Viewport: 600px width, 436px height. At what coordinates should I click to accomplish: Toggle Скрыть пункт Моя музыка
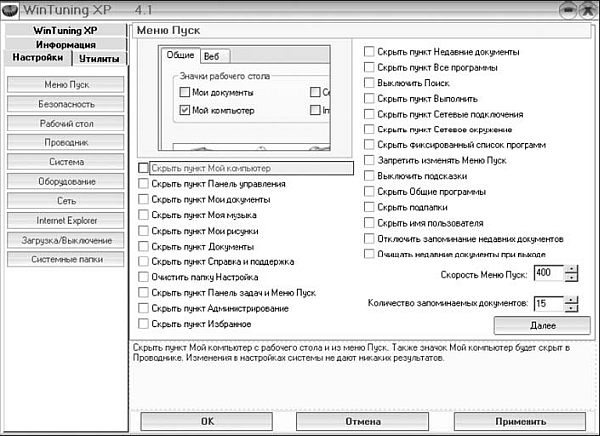(x=143, y=215)
